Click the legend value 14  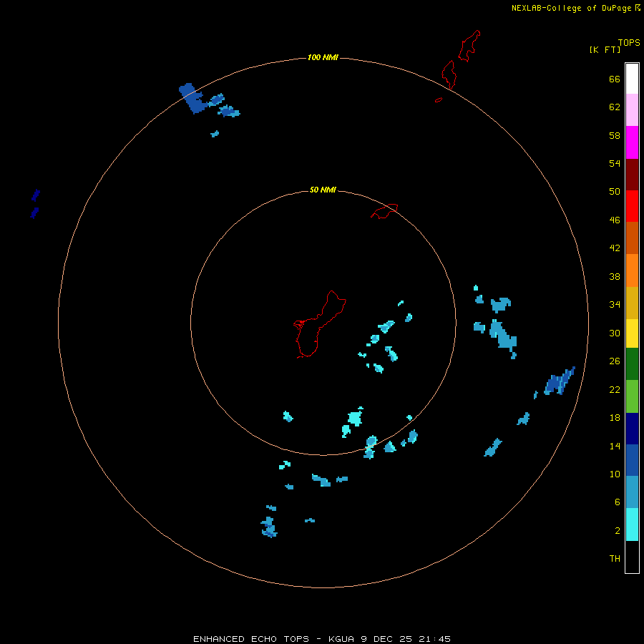point(615,446)
